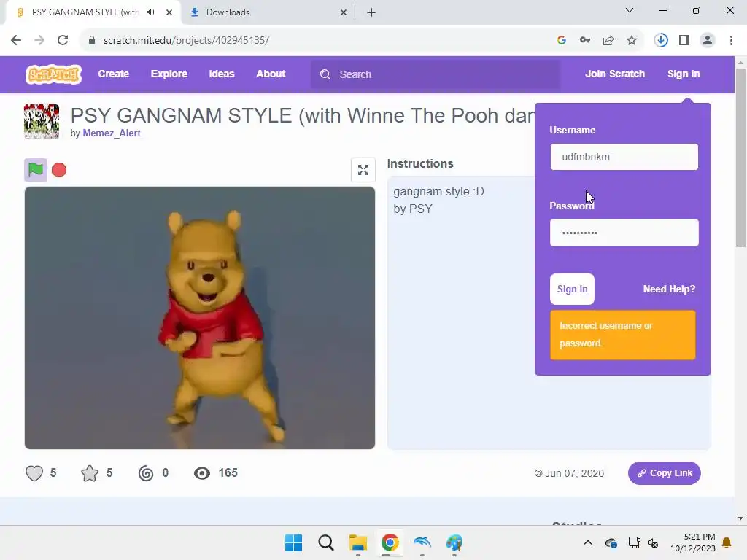The image size is (747, 560).
Task: Click the address bar URL
Action: tap(186, 41)
